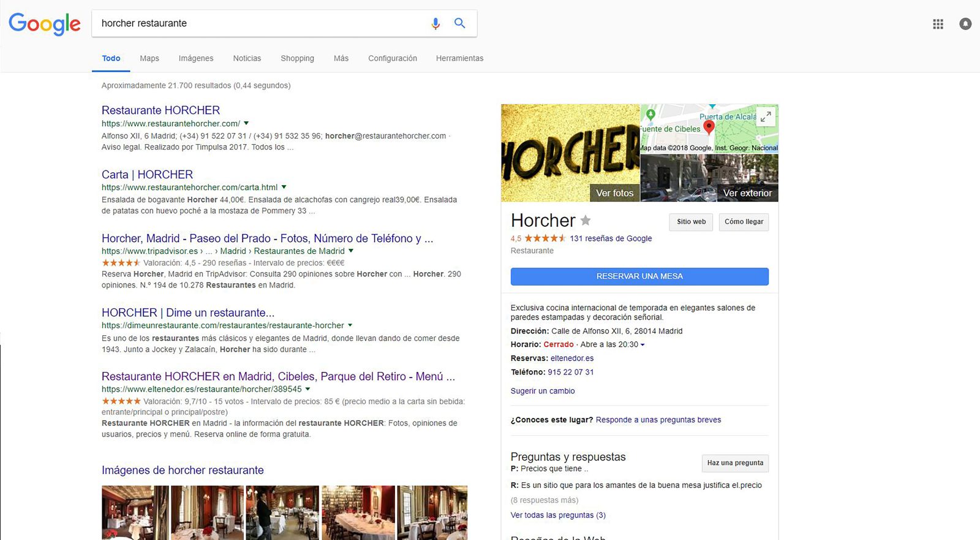The width and height of the screenshot is (980, 540).
Task: Click the Preguntas y respuestas heading
Action: coord(568,457)
